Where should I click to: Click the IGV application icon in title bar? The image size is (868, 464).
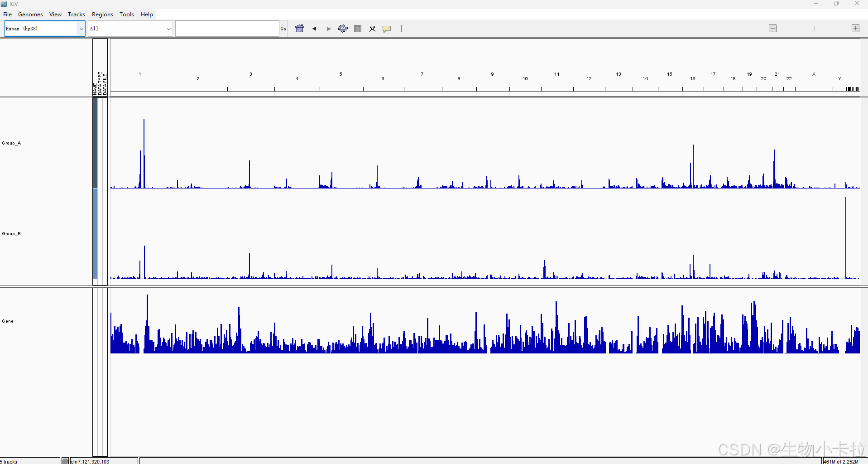pos(4,4)
